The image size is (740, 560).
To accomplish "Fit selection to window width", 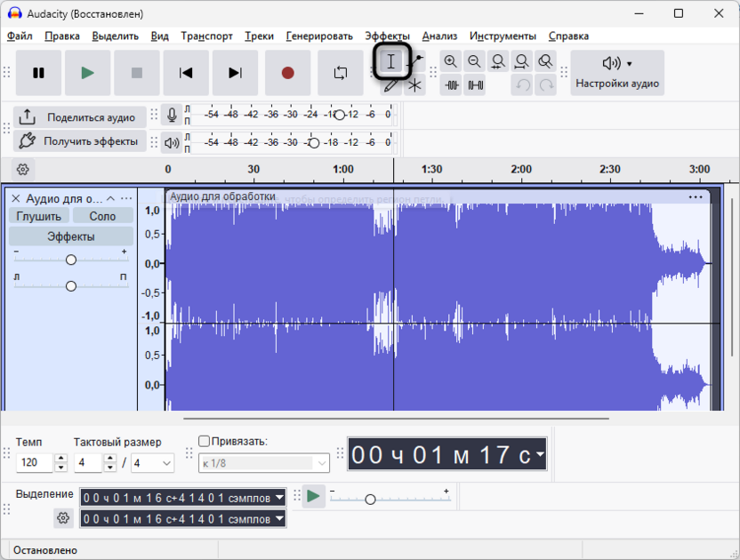I will pos(498,61).
